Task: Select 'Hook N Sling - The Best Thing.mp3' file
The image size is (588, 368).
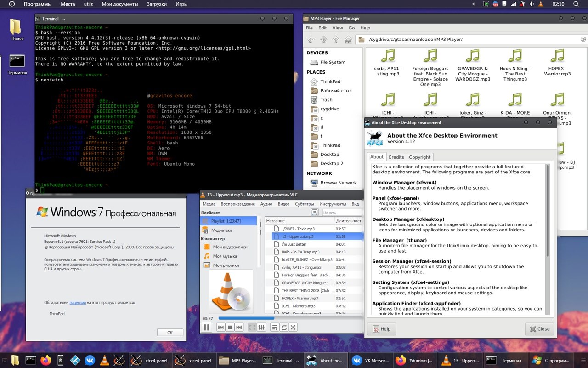Action: click(x=515, y=65)
